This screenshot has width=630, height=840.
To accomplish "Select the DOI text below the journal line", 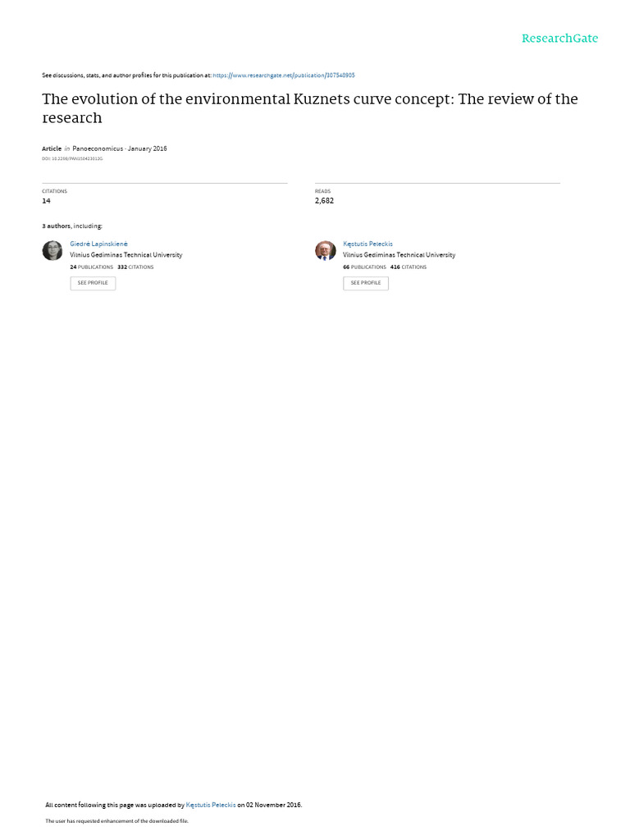I will coord(72,158).
